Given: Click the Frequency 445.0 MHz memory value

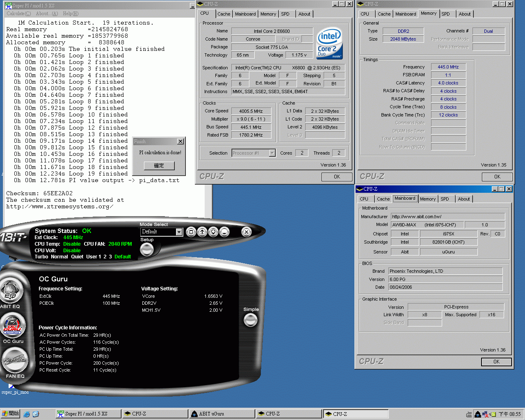Looking at the screenshot, I should coord(448,67).
